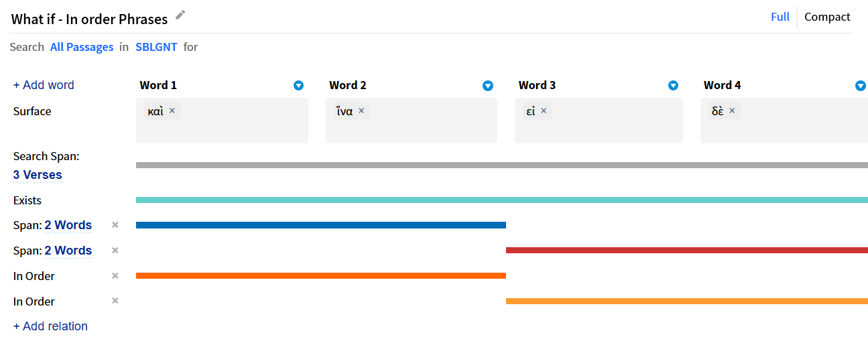
Task: Expand the Word 4 dropdown menu
Action: tap(861, 86)
